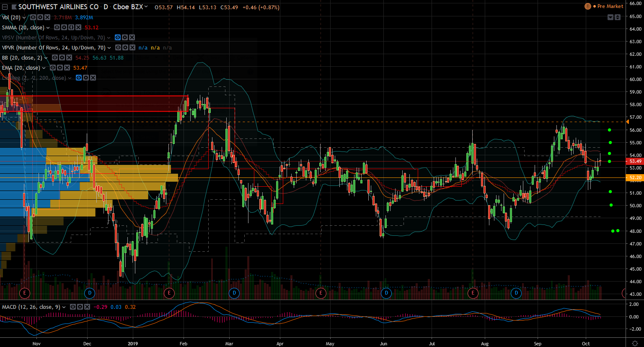Open MACD indicator settings gear
Viewport: 644px width, 347px height.
80,307
